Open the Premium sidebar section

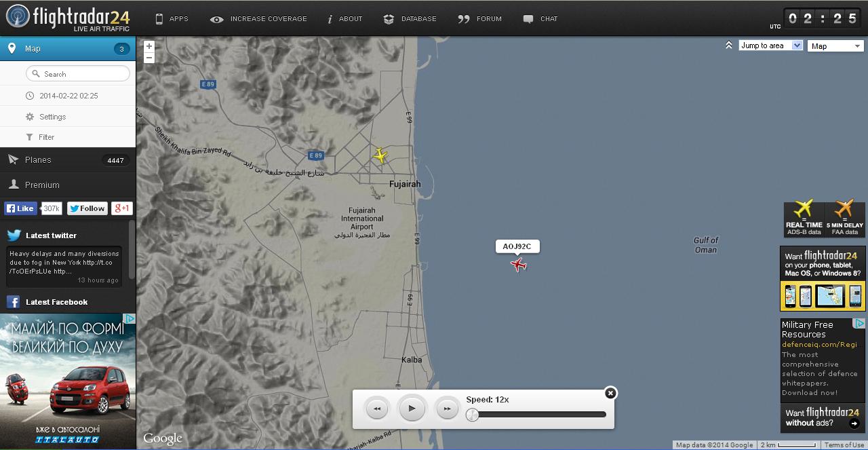[42, 185]
